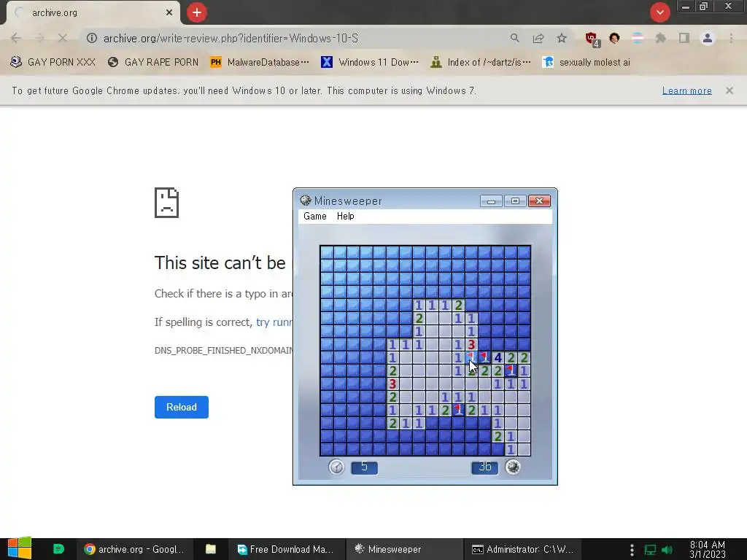Open Chrome's three-dot menu
This screenshot has width=747, height=560.
click(x=731, y=38)
